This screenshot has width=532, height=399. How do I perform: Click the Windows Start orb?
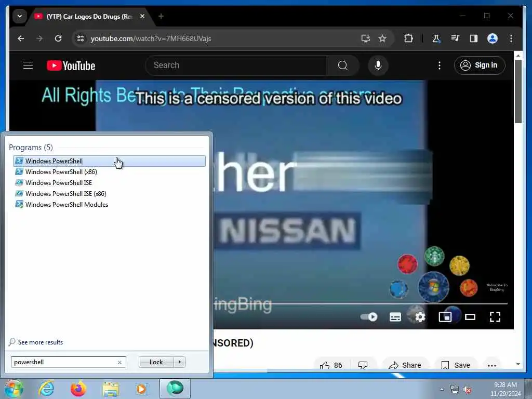(x=14, y=389)
